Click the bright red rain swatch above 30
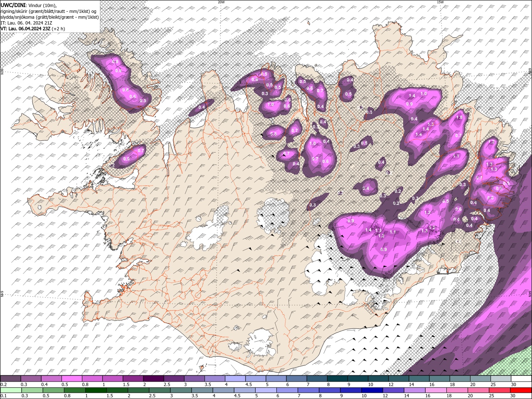 click(x=520, y=390)
